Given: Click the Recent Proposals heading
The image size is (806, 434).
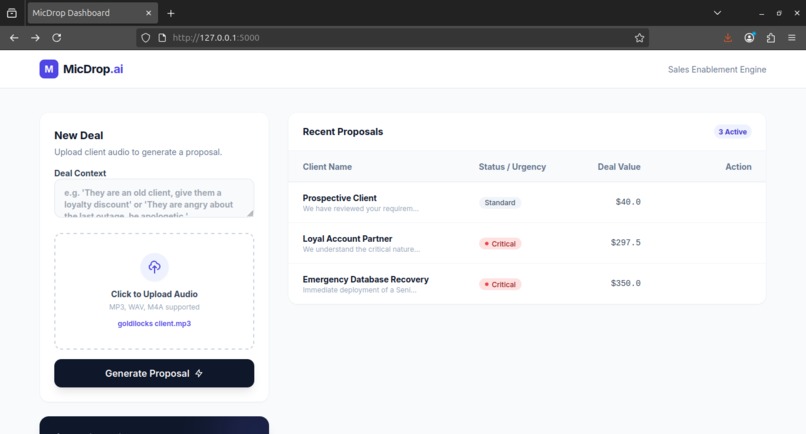Looking at the screenshot, I should point(343,132).
